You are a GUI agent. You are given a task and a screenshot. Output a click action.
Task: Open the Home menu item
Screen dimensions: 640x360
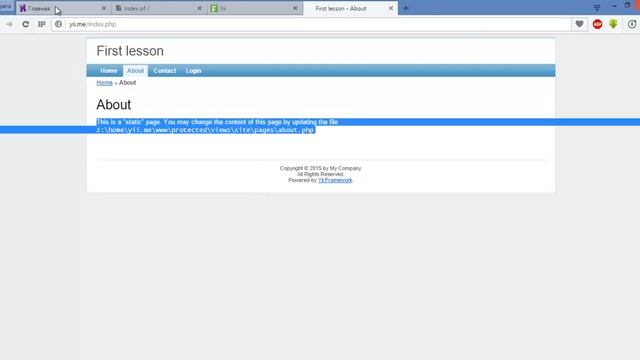pyautogui.click(x=109, y=71)
